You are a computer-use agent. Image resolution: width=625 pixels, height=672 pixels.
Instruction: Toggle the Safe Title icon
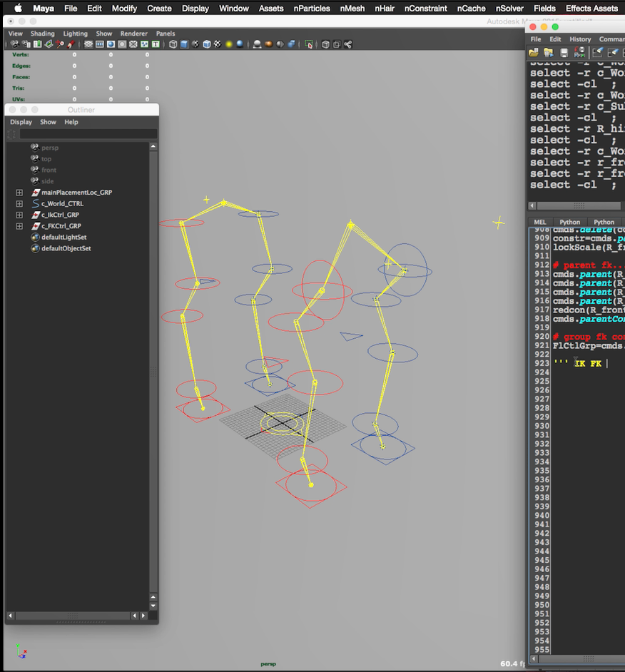tap(156, 44)
